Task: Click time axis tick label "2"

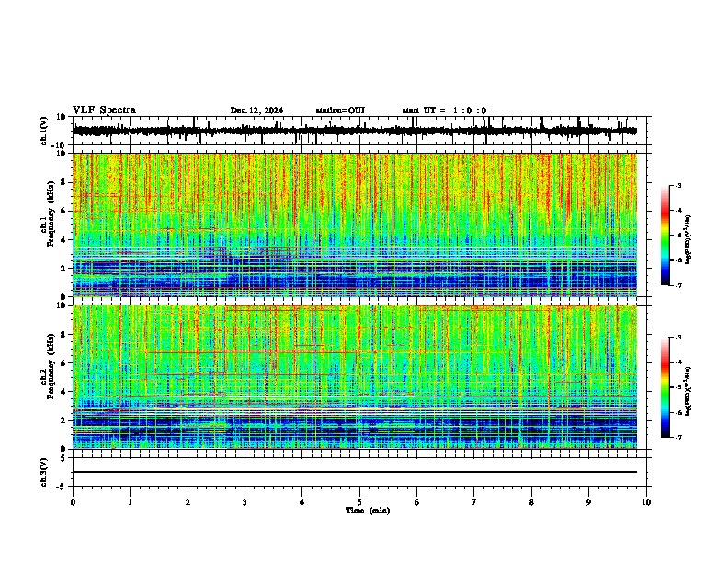Action: tap(188, 502)
